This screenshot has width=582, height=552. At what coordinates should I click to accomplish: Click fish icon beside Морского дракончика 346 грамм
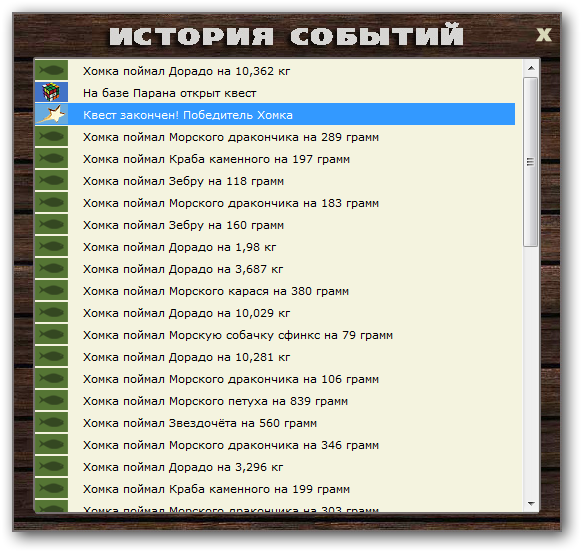click(52, 444)
